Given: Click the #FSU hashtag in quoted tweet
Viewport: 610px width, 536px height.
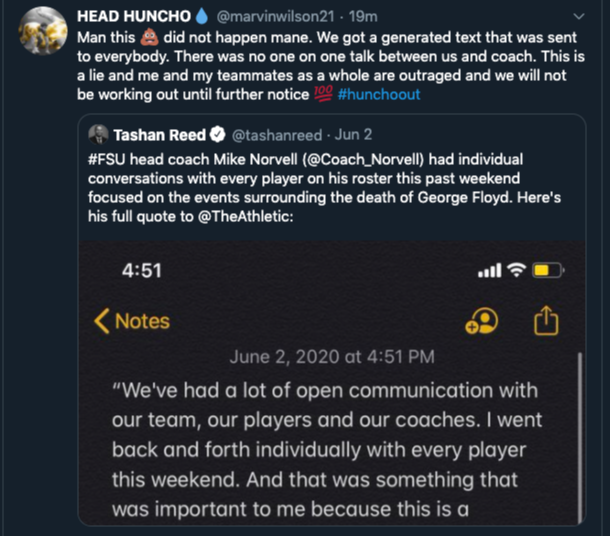Looking at the screenshot, I should 105,159.
